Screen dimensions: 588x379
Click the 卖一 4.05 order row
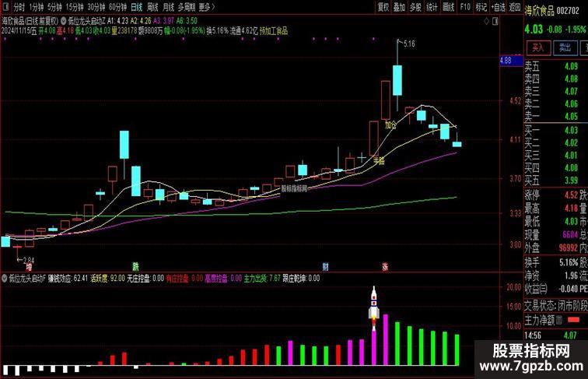coord(551,116)
